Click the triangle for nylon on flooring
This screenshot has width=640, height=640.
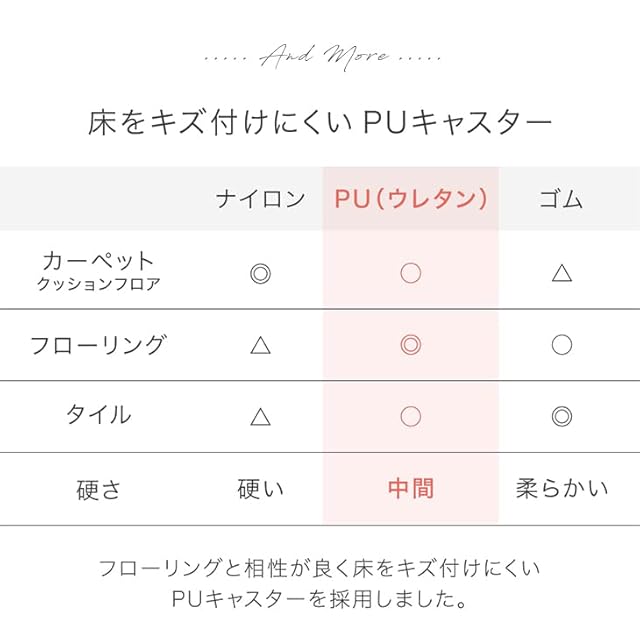[x=260, y=345]
